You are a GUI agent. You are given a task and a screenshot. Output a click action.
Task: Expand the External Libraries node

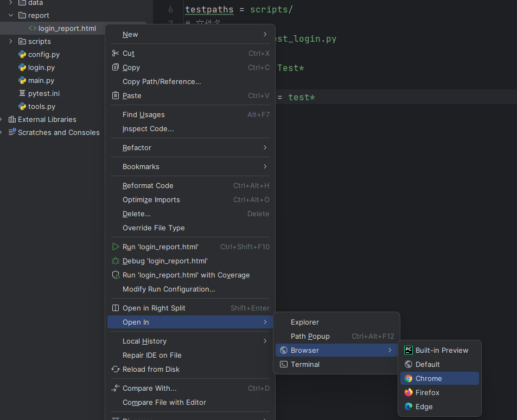click(2, 119)
